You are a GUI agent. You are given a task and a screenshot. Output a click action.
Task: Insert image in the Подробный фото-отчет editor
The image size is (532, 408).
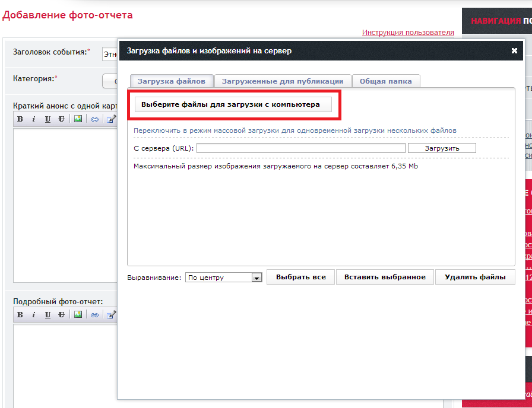click(x=78, y=314)
